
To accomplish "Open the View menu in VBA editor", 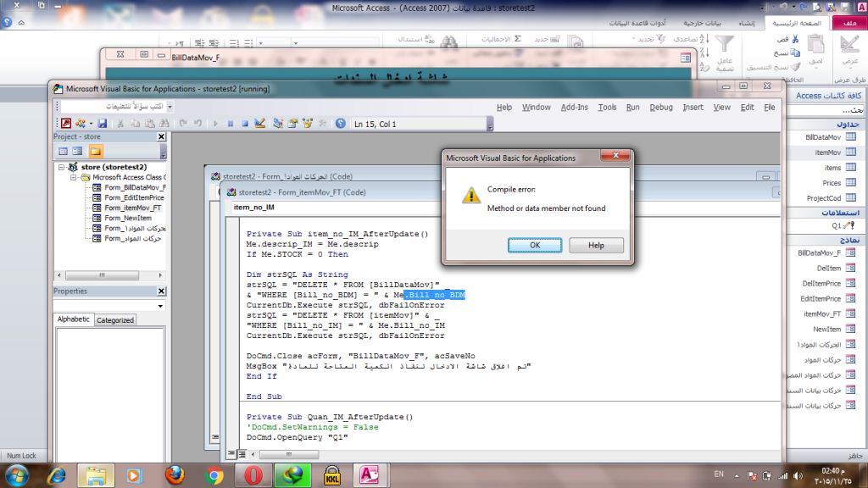I will (x=722, y=108).
